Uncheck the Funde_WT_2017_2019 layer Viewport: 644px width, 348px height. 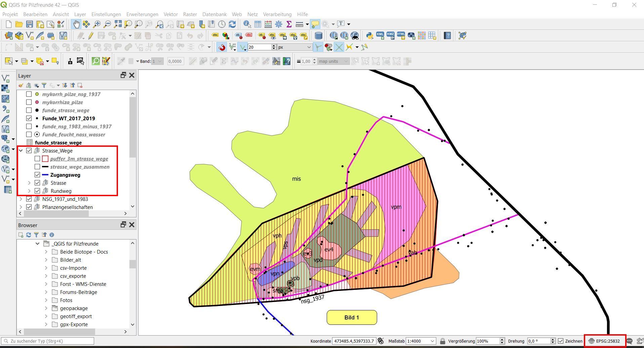(x=29, y=118)
